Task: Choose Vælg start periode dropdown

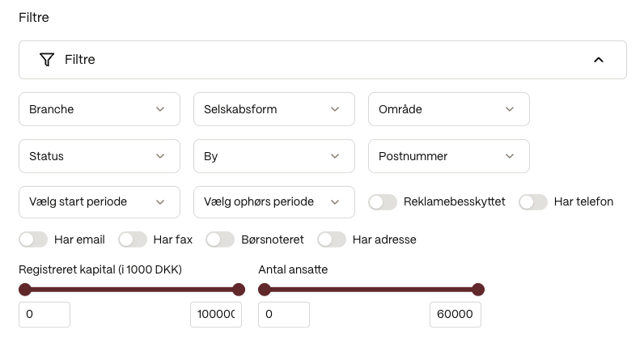Action: point(99,202)
